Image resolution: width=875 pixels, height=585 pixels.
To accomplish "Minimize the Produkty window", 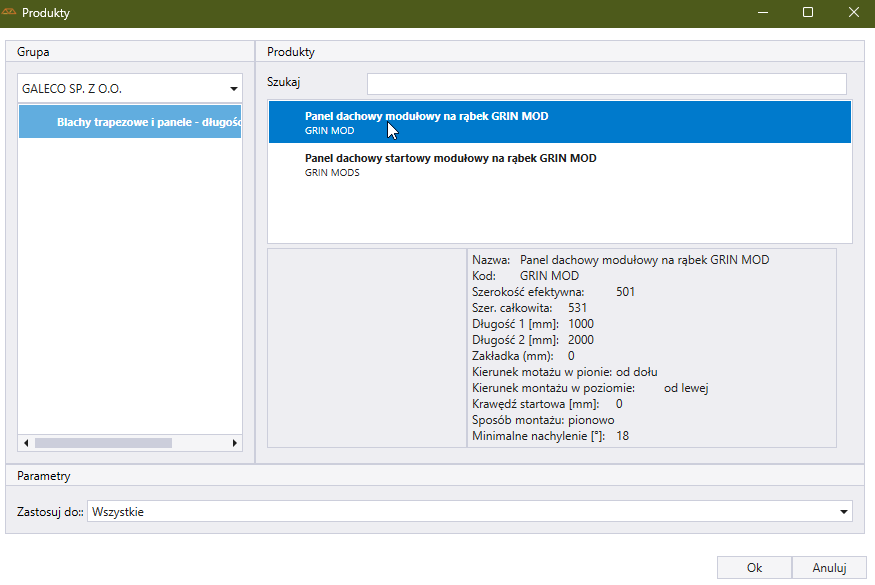I will click(x=762, y=13).
